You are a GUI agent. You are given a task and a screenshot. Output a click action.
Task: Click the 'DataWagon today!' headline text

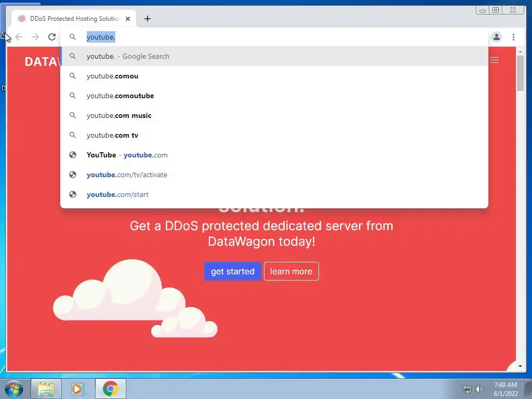coord(262,242)
